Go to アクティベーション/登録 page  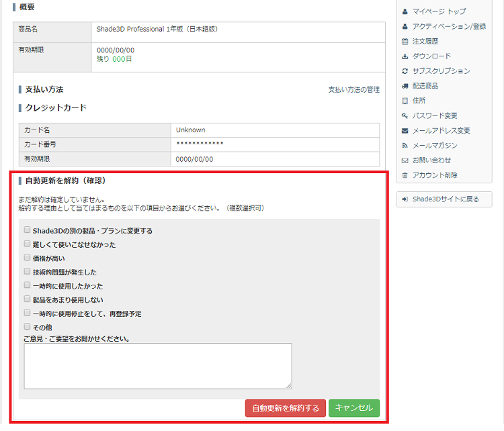[x=449, y=26]
